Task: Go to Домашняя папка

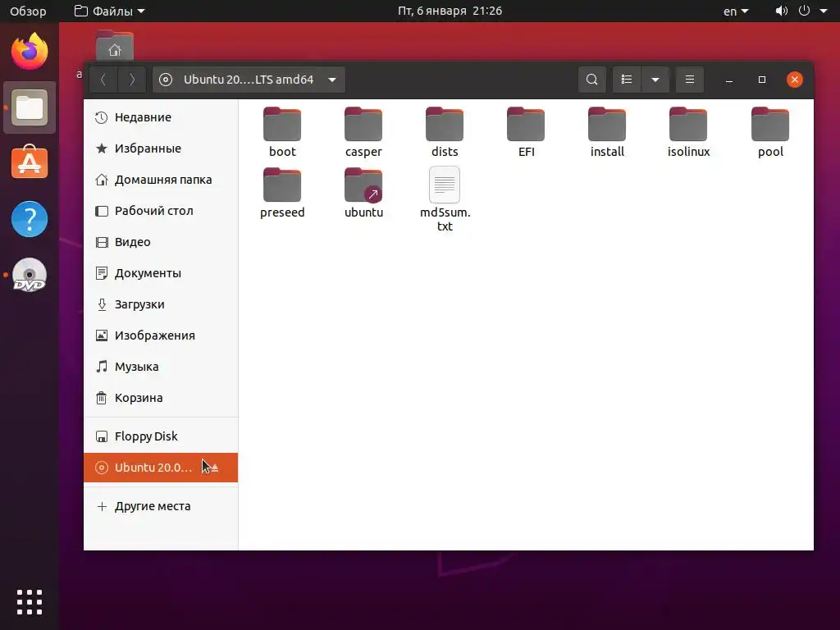Action: pos(161,180)
